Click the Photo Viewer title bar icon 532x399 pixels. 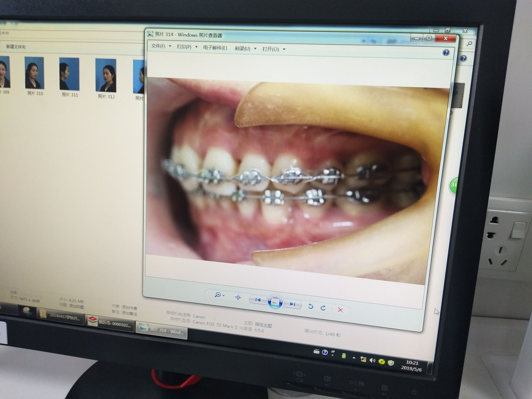click(x=150, y=34)
